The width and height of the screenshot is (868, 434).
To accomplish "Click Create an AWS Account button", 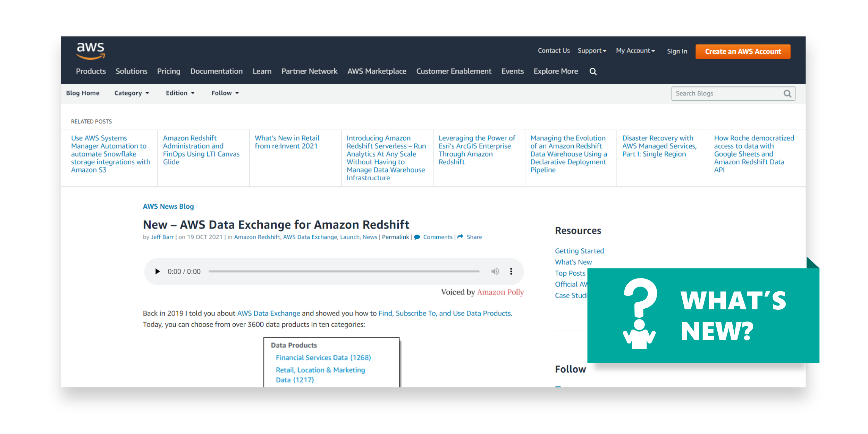I will pos(743,52).
